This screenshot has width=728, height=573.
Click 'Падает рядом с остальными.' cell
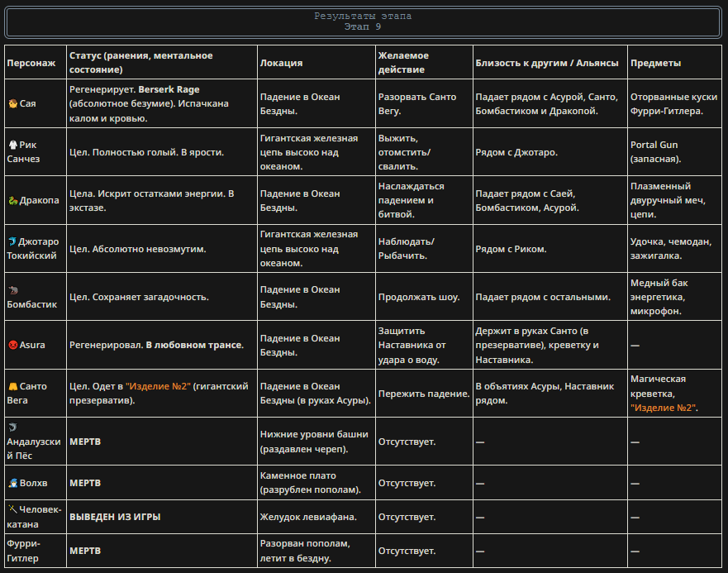click(550, 297)
